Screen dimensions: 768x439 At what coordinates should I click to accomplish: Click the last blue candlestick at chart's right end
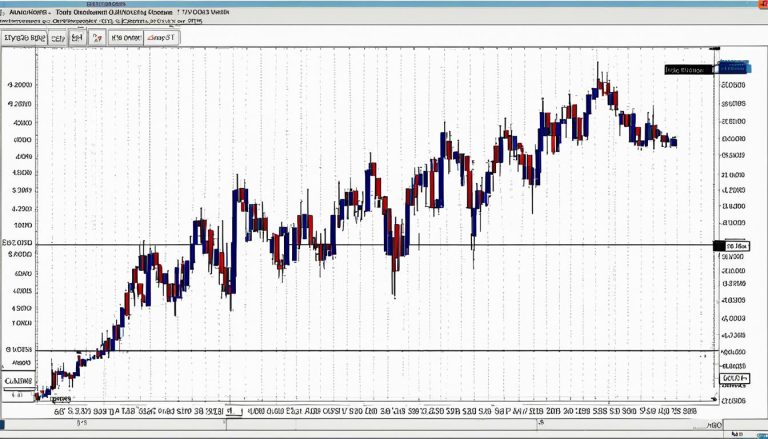coord(674,143)
